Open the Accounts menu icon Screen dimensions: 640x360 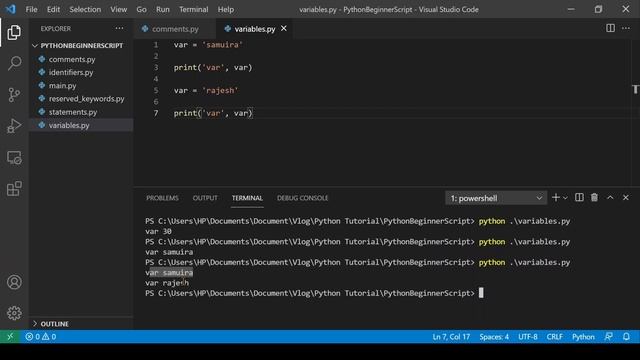[x=14, y=282]
